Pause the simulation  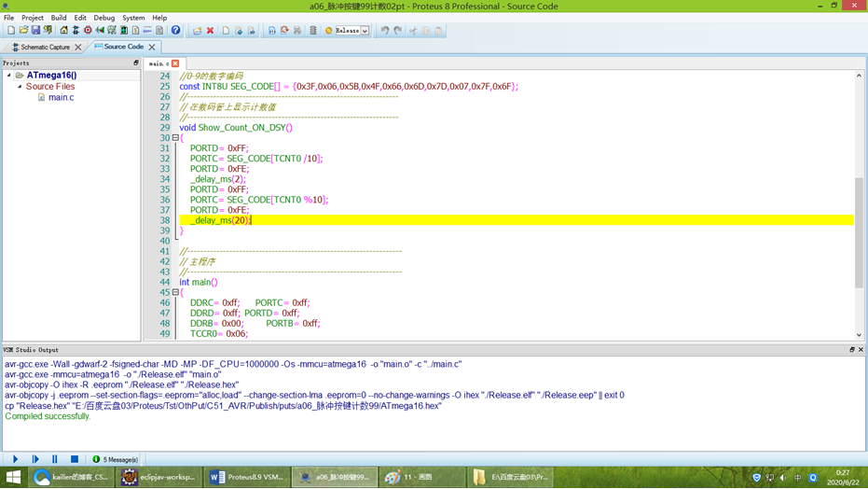tap(54, 459)
